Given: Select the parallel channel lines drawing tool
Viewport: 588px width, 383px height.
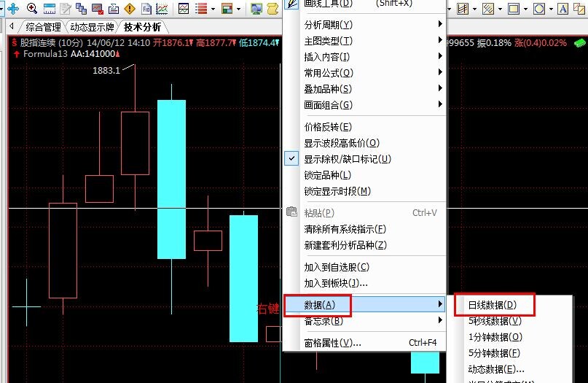Looking at the screenshot, I should click(x=463, y=8).
